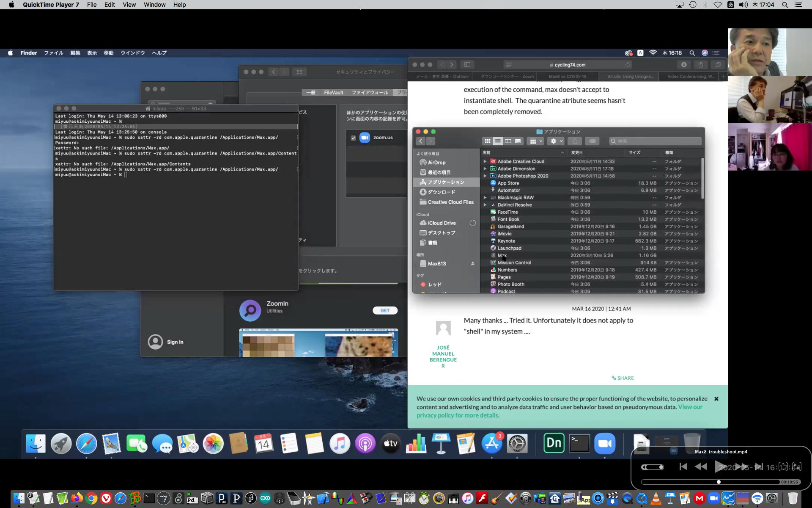Switch to the ファイアウォール tab
The width and height of the screenshot is (812, 508).
click(x=370, y=92)
